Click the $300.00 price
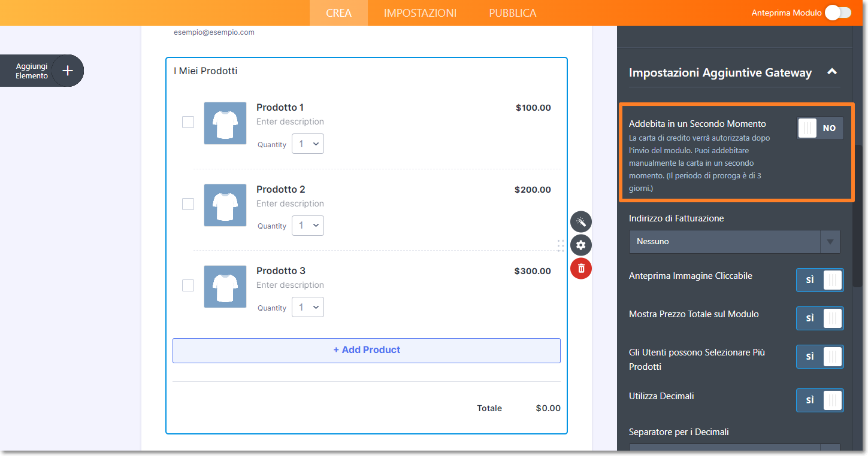Image resolution: width=868 pixels, height=456 pixels. tap(533, 271)
